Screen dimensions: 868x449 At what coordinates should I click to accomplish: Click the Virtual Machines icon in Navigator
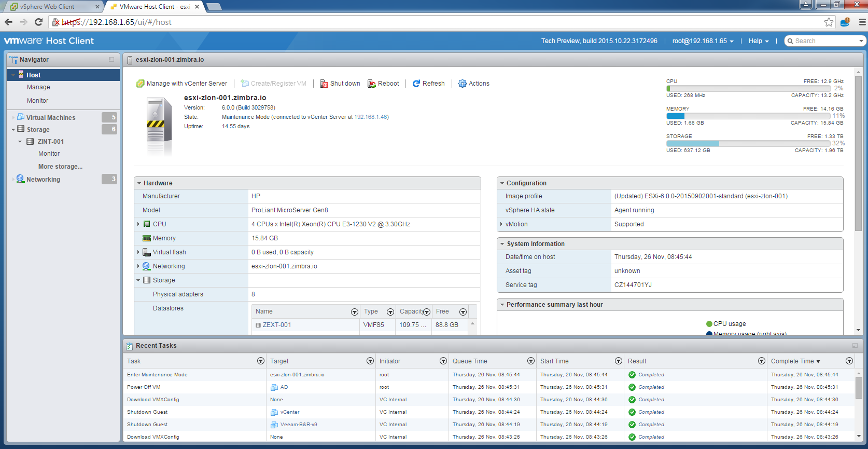click(x=21, y=117)
